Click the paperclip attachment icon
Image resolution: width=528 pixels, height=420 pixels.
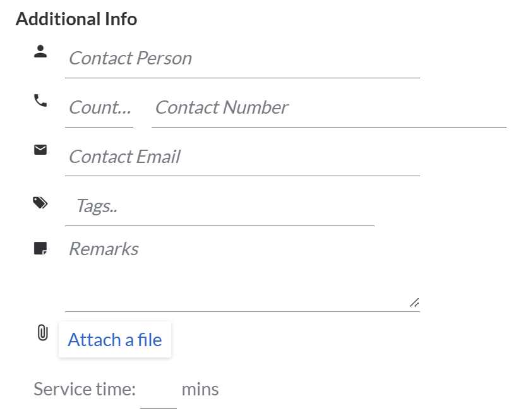(42, 333)
